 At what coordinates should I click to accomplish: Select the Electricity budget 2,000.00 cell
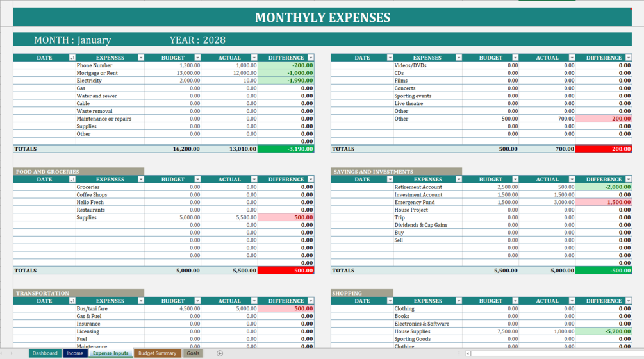pos(173,81)
